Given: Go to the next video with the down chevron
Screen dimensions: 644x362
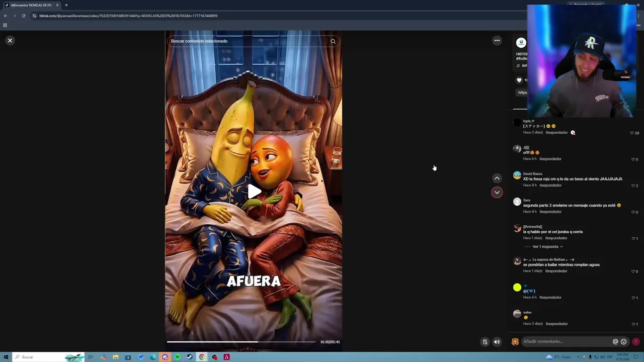Looking at the screenshot, I should pos(497,192).
